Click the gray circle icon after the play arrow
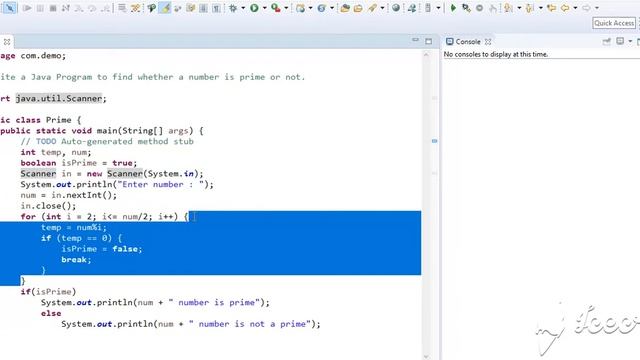 (x=480, y=8)
